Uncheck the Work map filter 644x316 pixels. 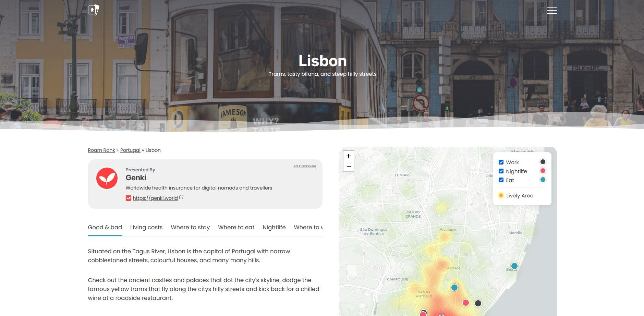(x=501, y=162)
